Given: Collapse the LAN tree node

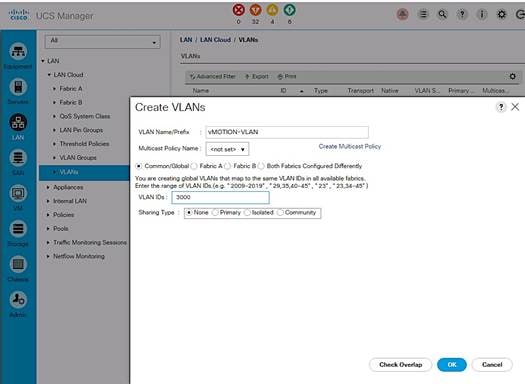Looking at the screenshot, I should [x=43, y=61].
